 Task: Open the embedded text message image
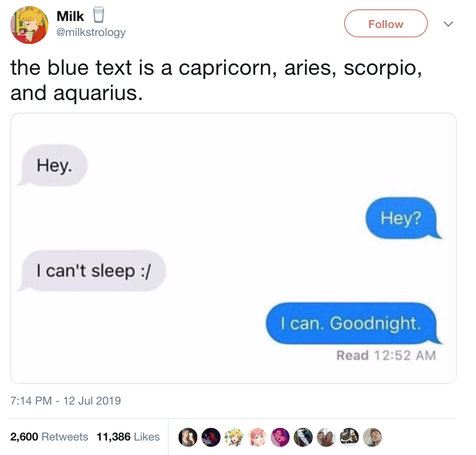(x=233, y=248)
